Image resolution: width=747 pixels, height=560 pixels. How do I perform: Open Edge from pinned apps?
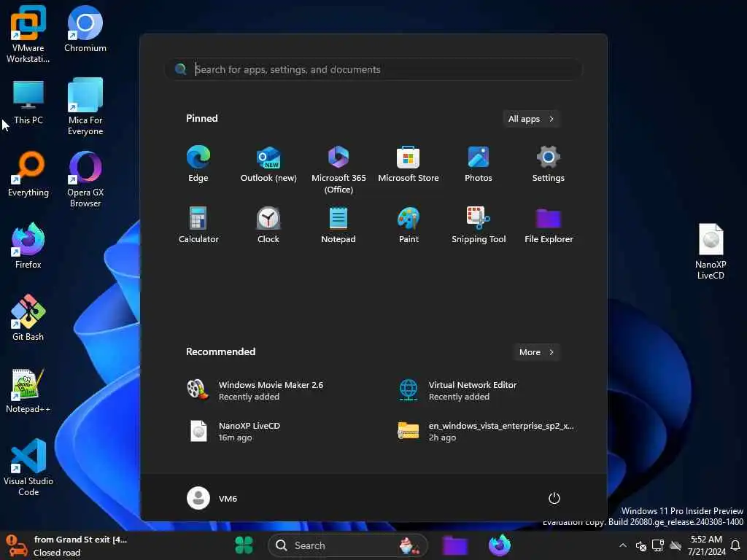coord(198,164)
